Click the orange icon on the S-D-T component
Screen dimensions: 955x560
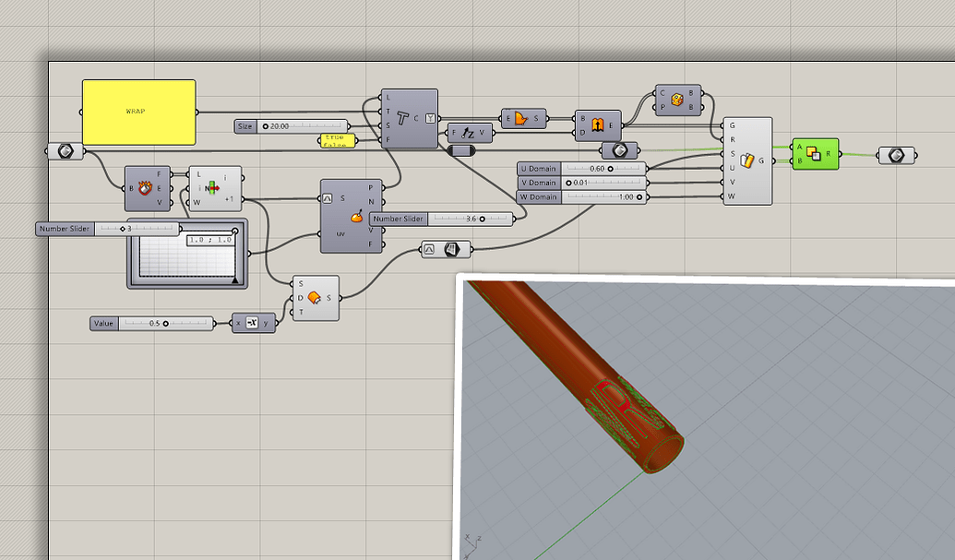tap(314, 297)
